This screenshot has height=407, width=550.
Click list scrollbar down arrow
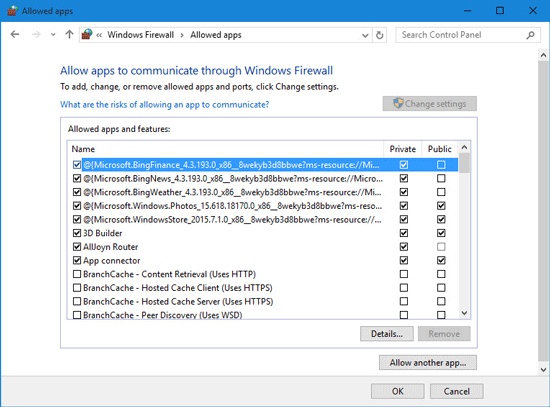click(x=464, y=313)
